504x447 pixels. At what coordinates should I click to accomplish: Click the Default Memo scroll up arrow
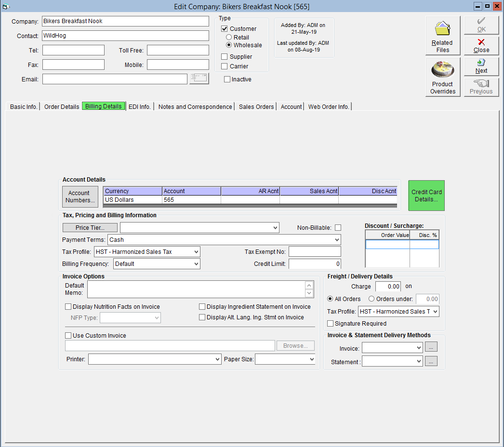309,285
